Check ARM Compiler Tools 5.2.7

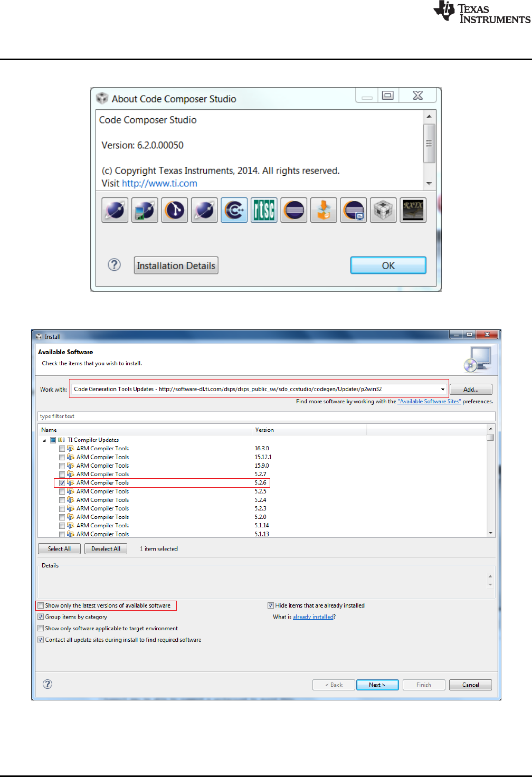pos(62,474)
